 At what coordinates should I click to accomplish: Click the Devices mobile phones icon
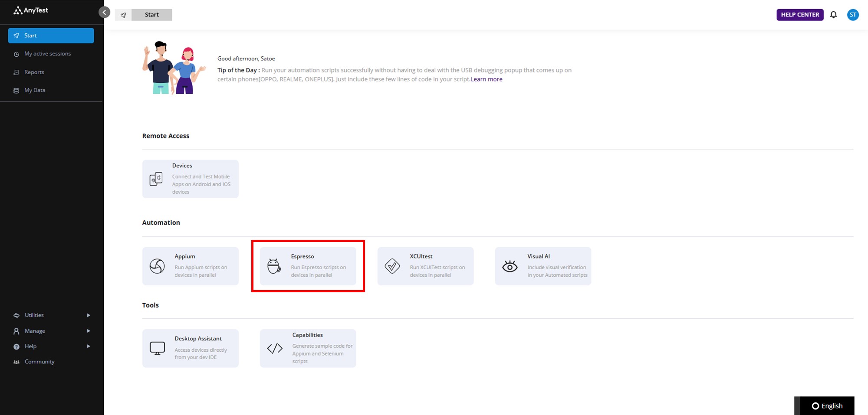tap(156, 179)
